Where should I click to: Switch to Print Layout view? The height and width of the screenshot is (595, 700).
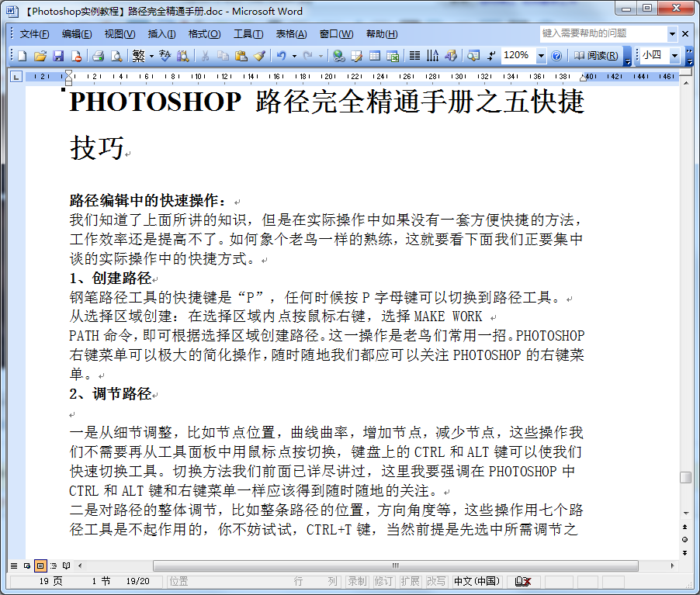(x=40, y=566)
